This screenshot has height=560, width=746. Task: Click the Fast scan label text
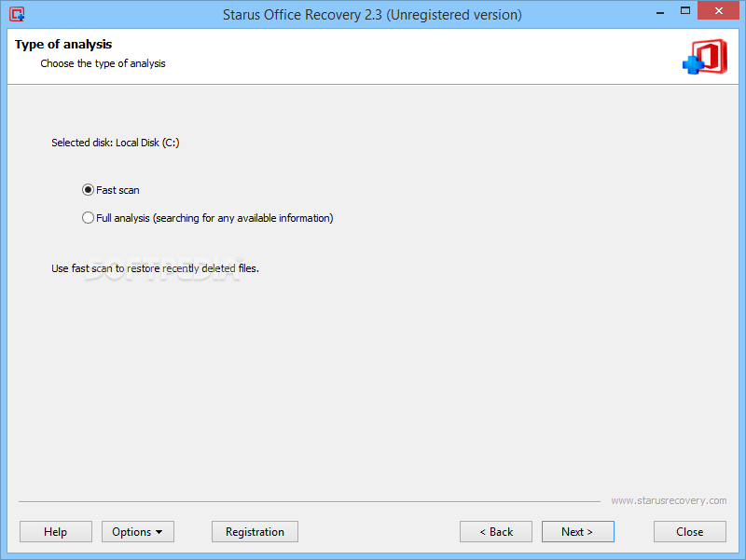[x=117, y=190]
